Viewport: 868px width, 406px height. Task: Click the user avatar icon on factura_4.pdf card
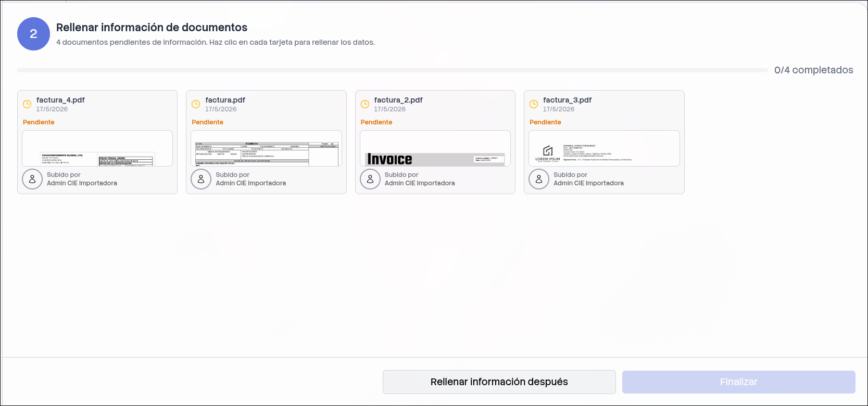coord(32,179)
